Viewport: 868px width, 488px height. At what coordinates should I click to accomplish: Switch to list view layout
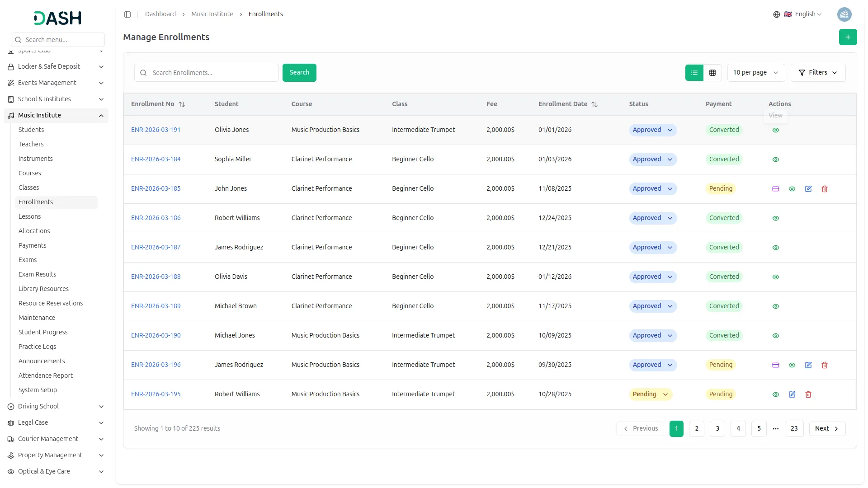pos(694,73)
